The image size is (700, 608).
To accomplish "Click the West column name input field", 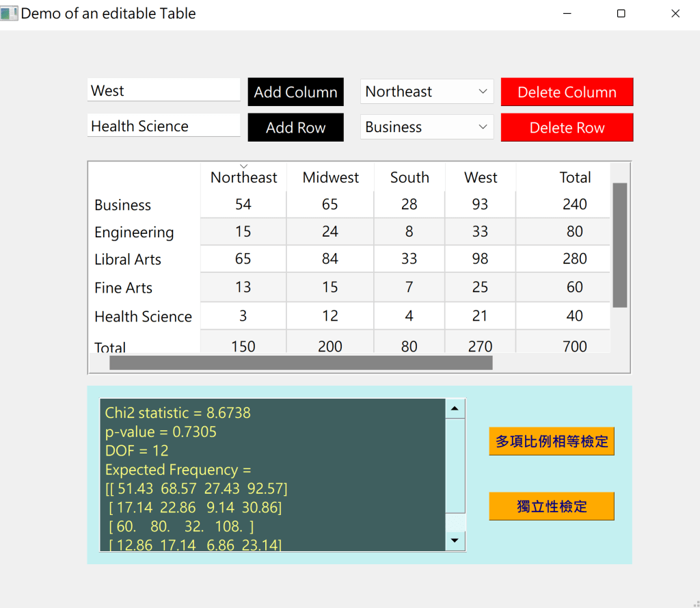I will [x=164, y=91].
